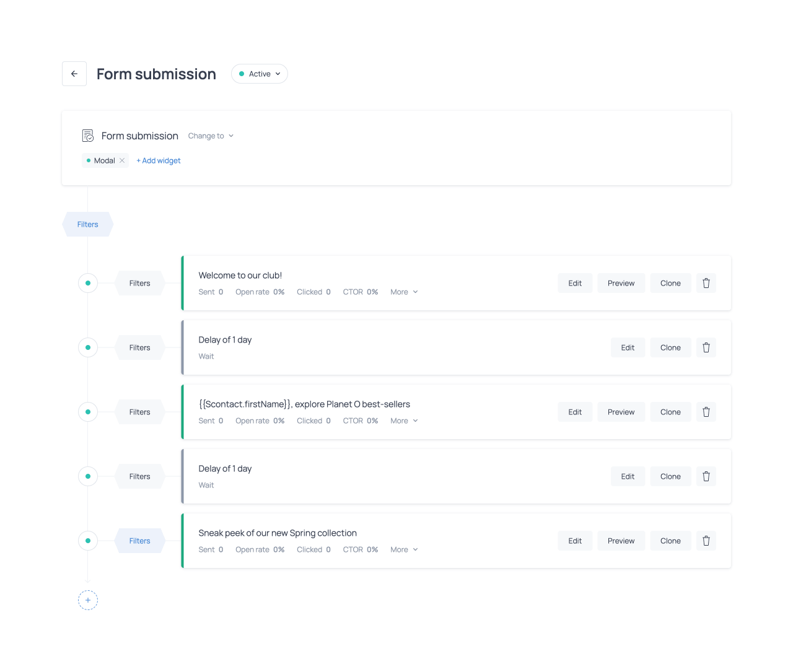
Task: Toggle the status dot for the first delay step
Action: point(88,347)
